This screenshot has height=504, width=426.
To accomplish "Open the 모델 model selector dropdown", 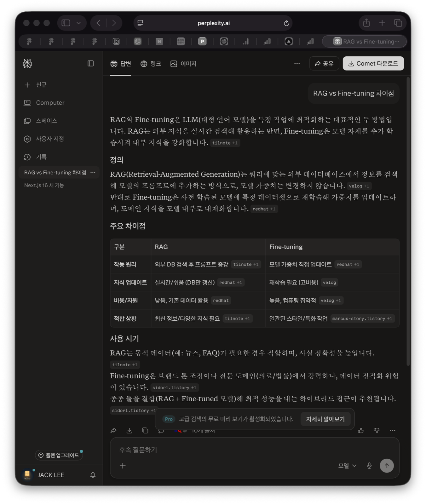I will point(347,466).
